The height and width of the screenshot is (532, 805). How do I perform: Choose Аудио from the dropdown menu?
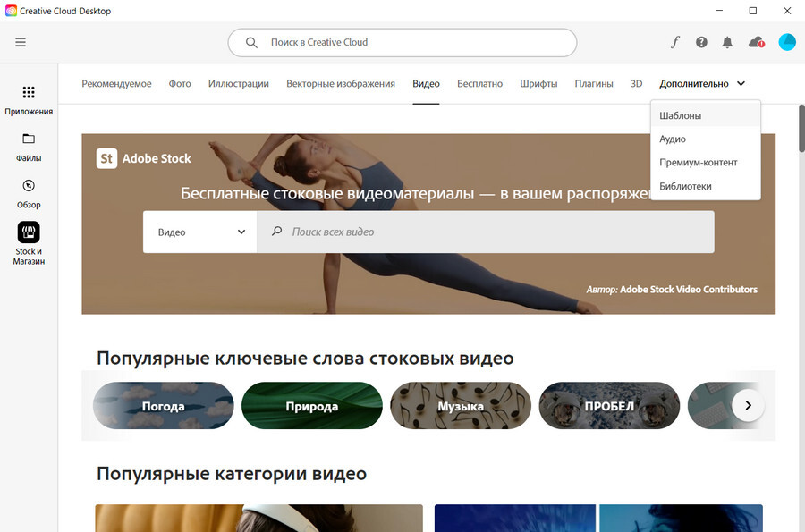(x=706, y=139)
